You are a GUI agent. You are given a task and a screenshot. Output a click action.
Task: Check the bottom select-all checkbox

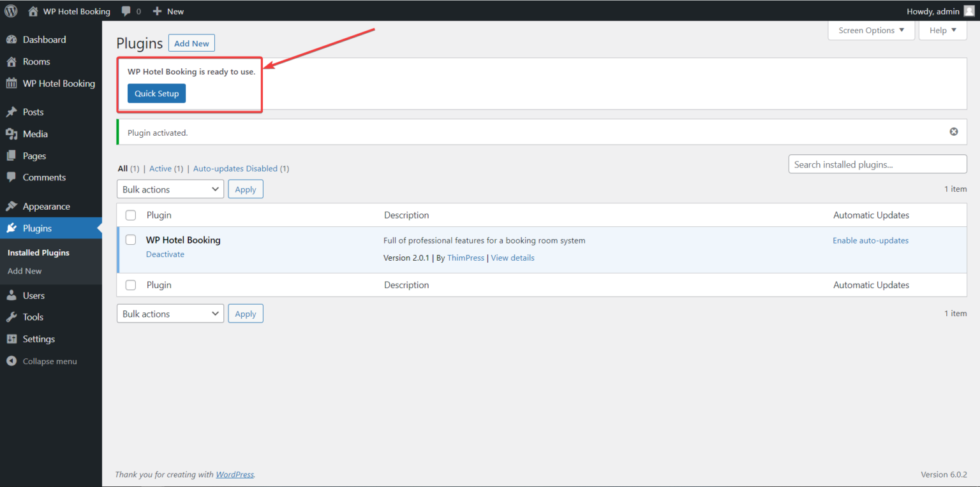[130, 284]
